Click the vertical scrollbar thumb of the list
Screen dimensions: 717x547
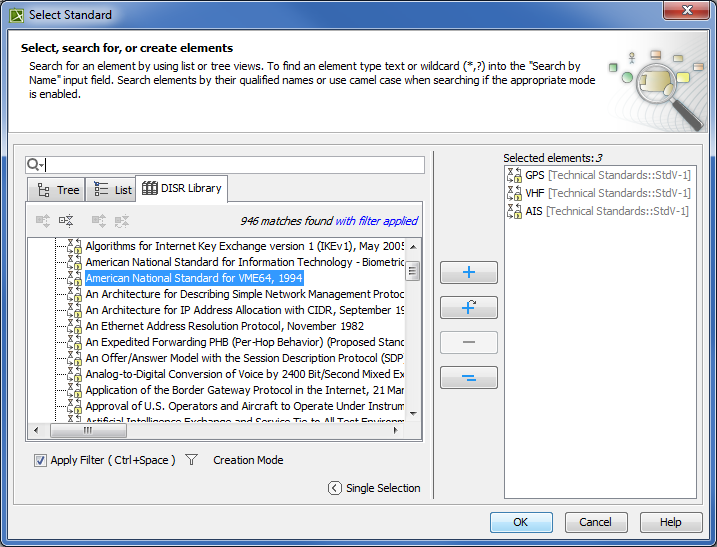coord(412,271)
